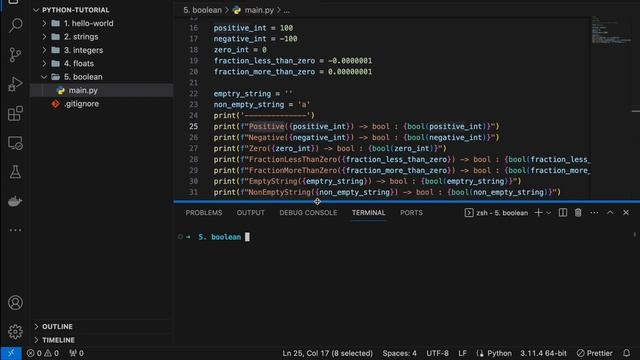This screenshot has height=360, width=640.
Task: Open the Remote Explorer view
Action: [15, 143]
